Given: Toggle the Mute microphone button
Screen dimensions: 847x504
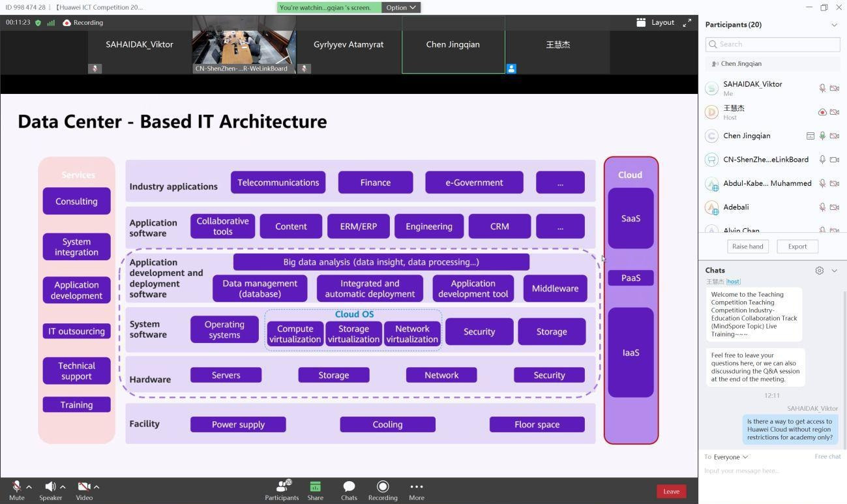Looking at the screenshot, I should (x=16, y=487).
